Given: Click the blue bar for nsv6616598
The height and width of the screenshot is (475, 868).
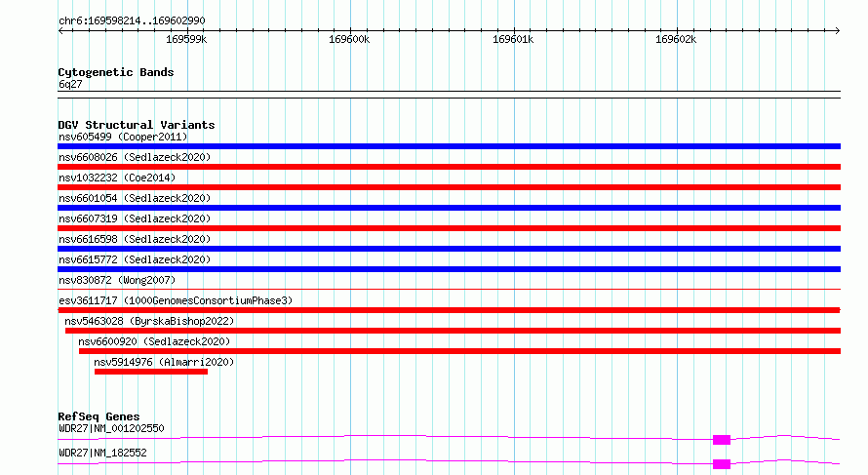Looking at the screenshot, I should point(449,249).
